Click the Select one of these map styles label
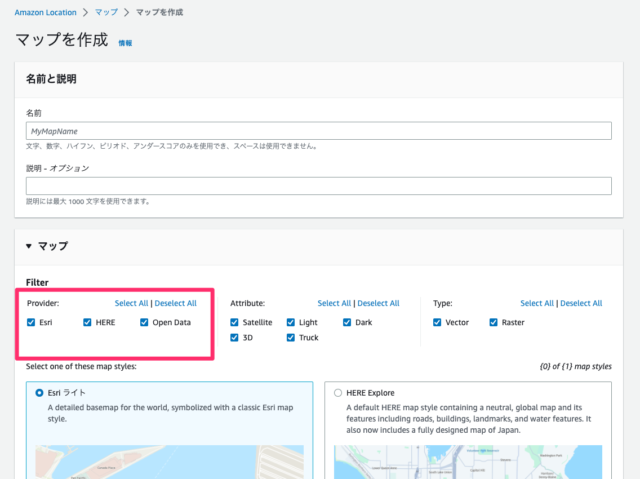 pos(81,366)
